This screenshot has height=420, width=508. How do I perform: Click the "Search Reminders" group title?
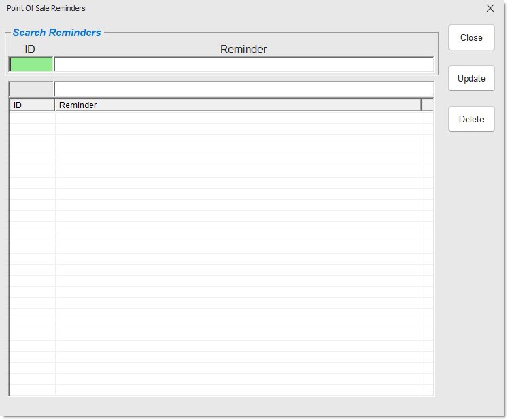[56, 33]
